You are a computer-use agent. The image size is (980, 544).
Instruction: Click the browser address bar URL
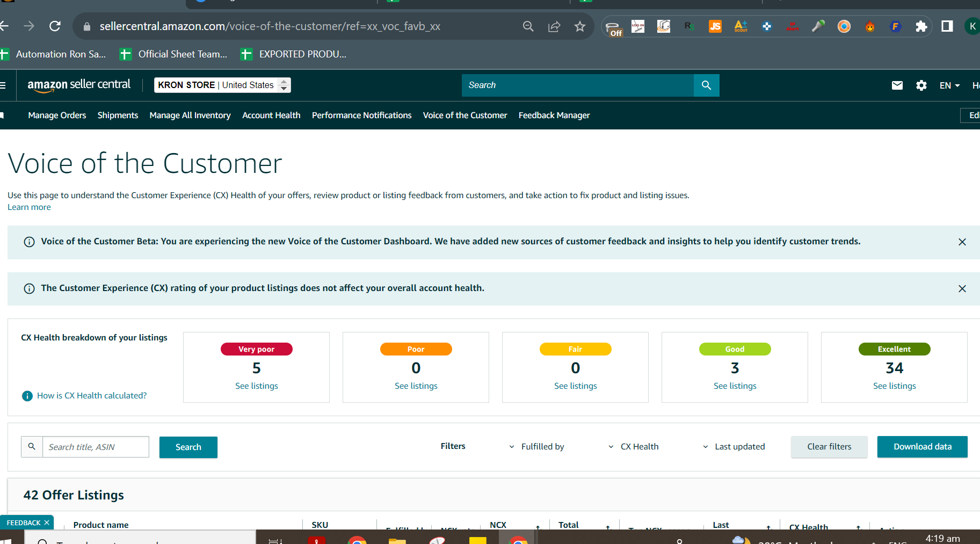pyautogui.click(x=270, y=26)
